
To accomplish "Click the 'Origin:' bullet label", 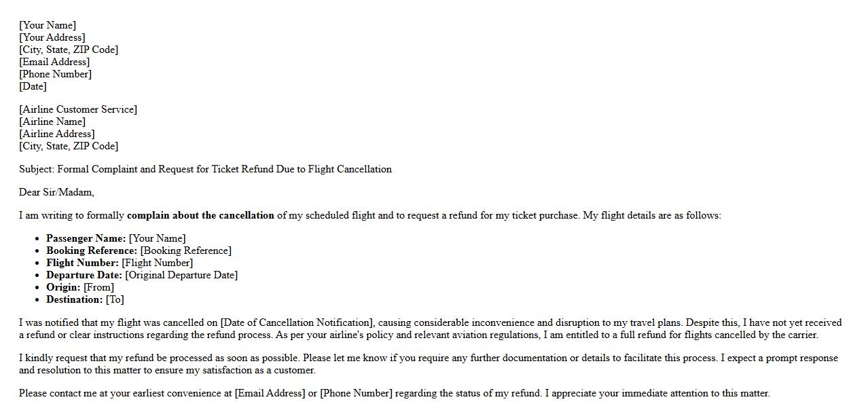I will click(63, 287).
